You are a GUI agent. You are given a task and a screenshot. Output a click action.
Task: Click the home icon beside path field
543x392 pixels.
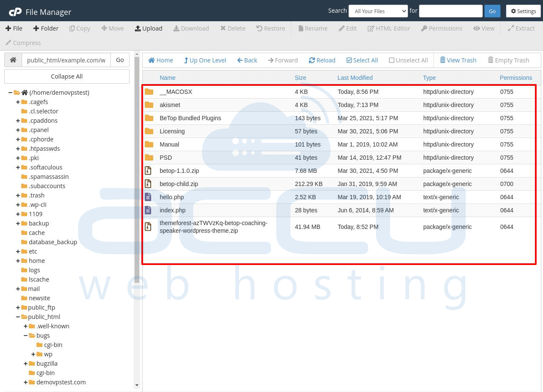point(13,60)
